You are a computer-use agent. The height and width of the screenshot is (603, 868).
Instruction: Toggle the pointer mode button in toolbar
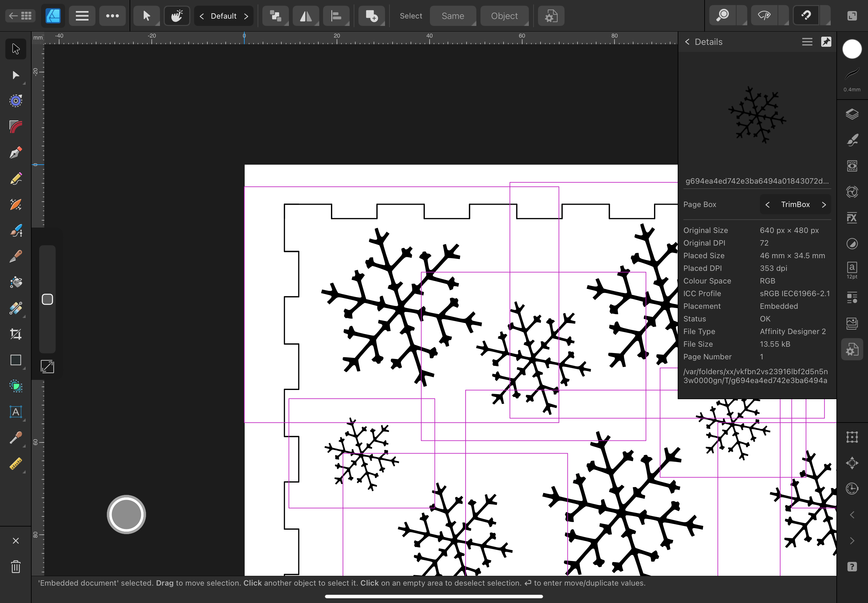point(146,16)
